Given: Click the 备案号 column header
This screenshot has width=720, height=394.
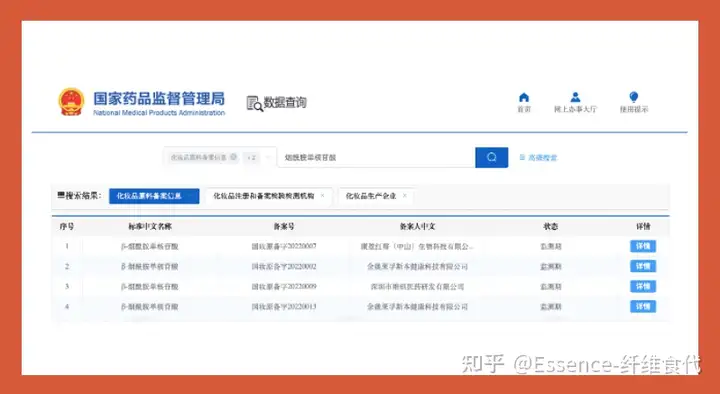Looking at the screenshot, I should (x=284, y=226).
